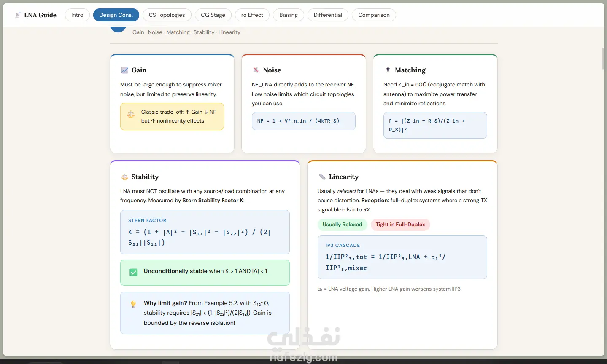Viewport: 607px width, 364px height.
Task: Click the 1/IIP²₃,tot cascade formula
Action: (x=386, y=262)
